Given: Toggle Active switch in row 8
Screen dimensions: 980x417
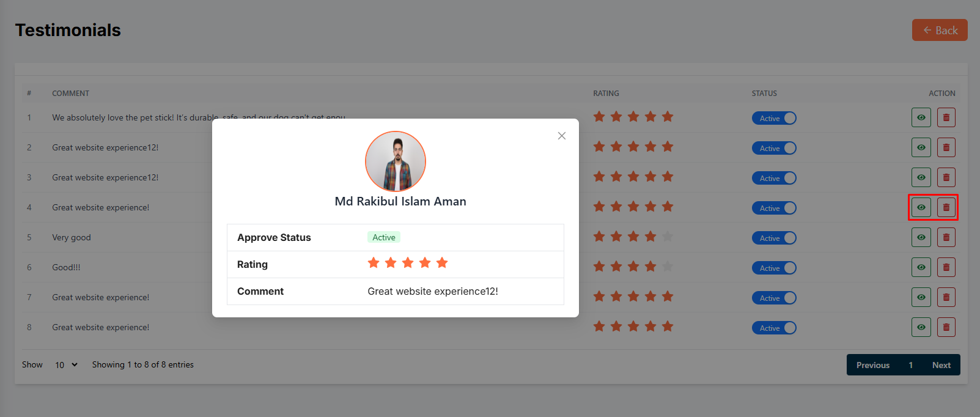Looking at the screenshot, I should coord(774,328).
